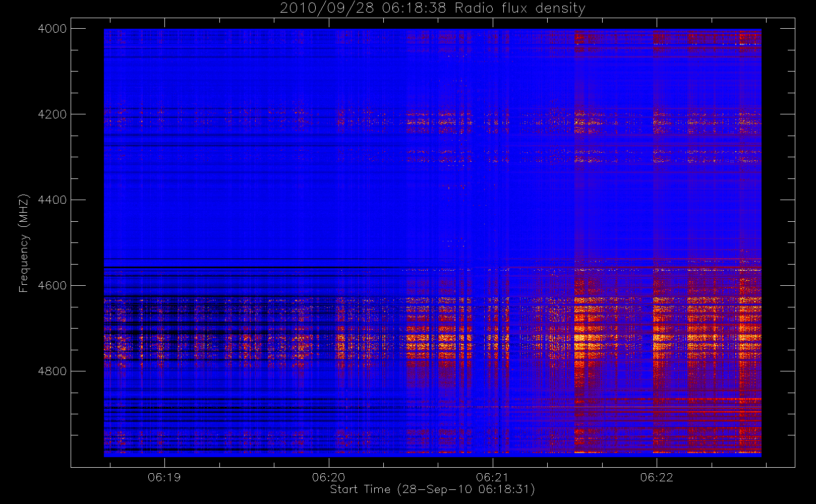Click the 4800 frequency tick label
The image size is (816, 504).
[x=52, y=371]
